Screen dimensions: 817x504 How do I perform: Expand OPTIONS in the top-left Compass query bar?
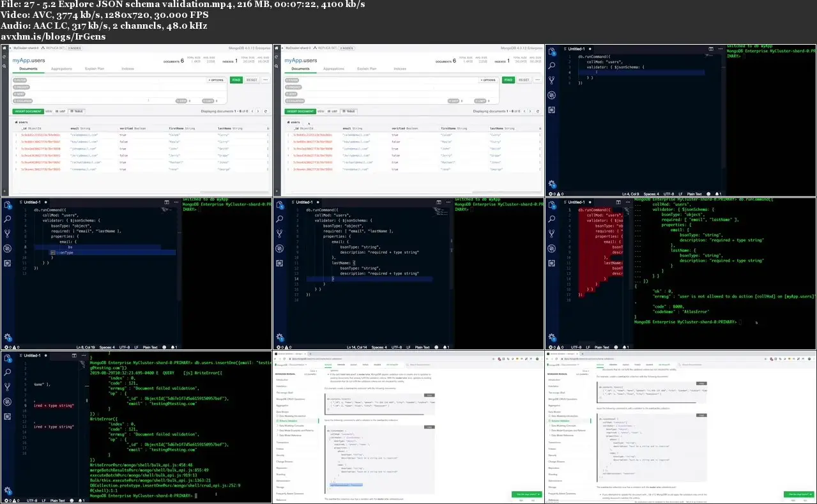(217, 80)
